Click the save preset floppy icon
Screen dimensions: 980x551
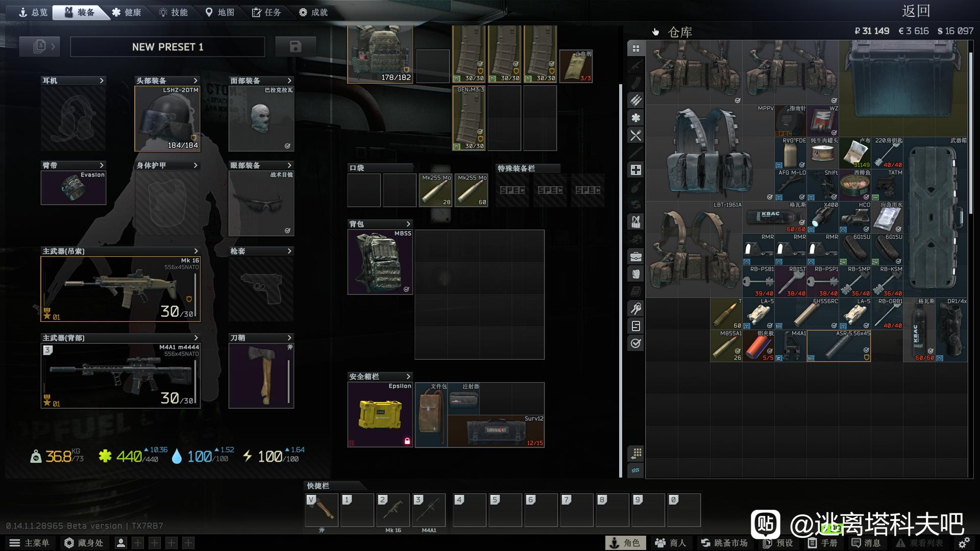pyautogui.click(x=295, y=47)
